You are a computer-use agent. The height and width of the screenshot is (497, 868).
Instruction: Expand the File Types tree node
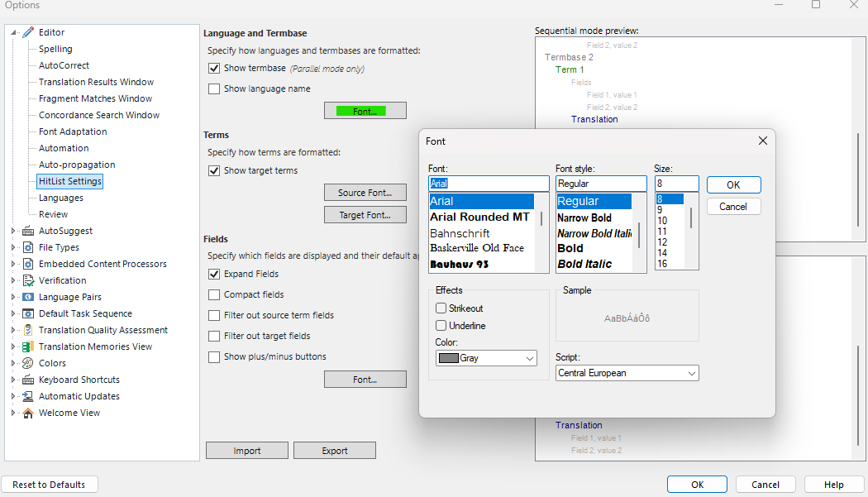pyautogui.click(x=13, y=246)
